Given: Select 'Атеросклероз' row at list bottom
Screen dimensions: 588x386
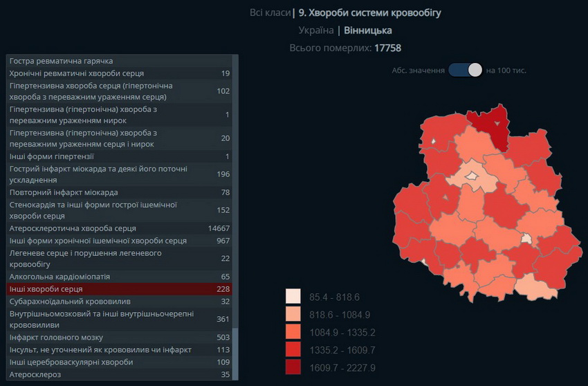Looking at the screenshot, I should 119,374.
